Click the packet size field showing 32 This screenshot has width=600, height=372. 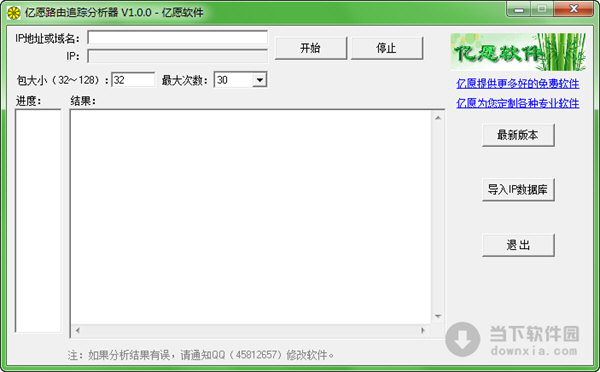pyautogui.click(x=133, y=80)
